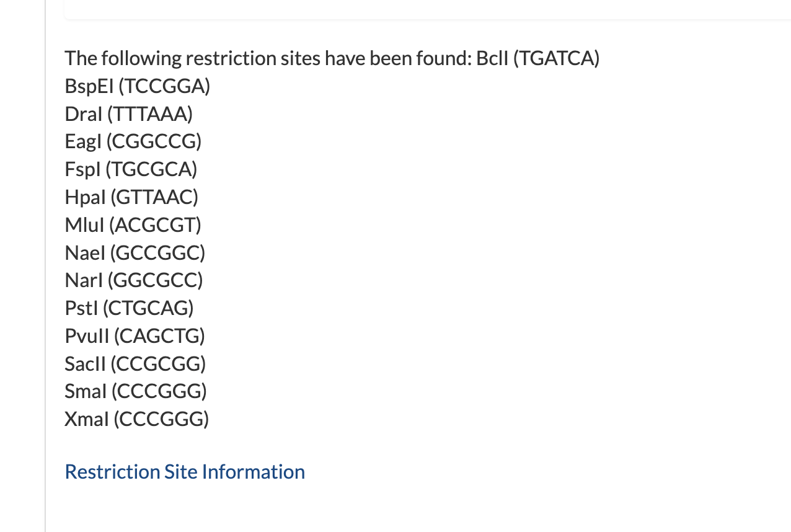The height and width of the screenshot is (532, 791).
Task: Select the MluI (ACGCGT) entry
Action: [x=133, y=225]
